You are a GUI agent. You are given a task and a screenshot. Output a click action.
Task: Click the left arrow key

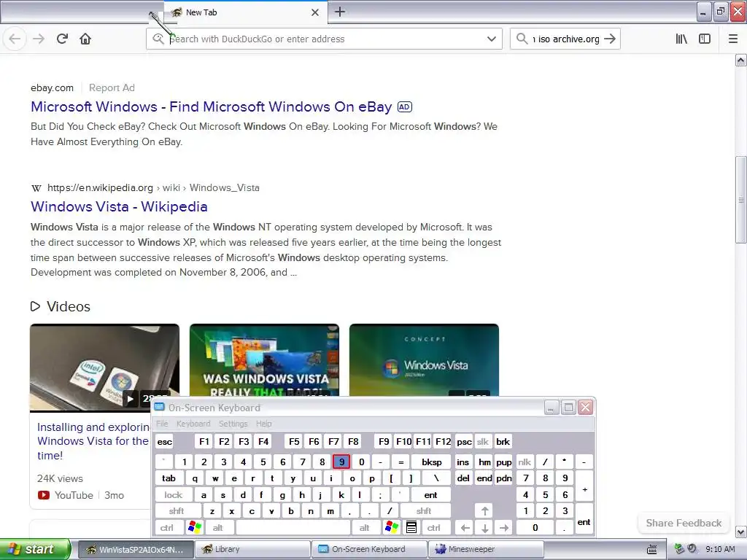[465, 528]
